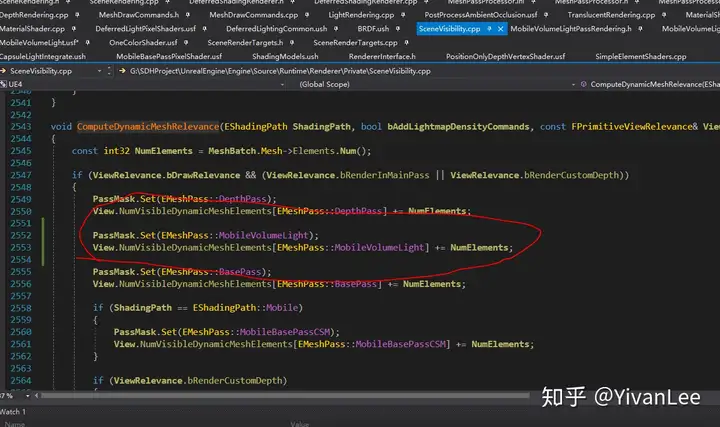Expand the Global Scope dropdown arrow
The image size is (720, 427).
click(x=573, y=84)
